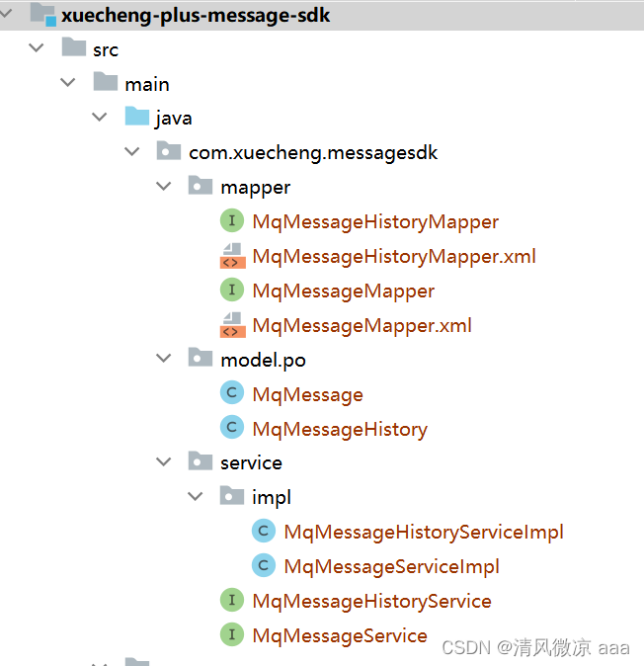Click the interface icon beside MqMessageHistoryMapper

(x=232, y=220)
